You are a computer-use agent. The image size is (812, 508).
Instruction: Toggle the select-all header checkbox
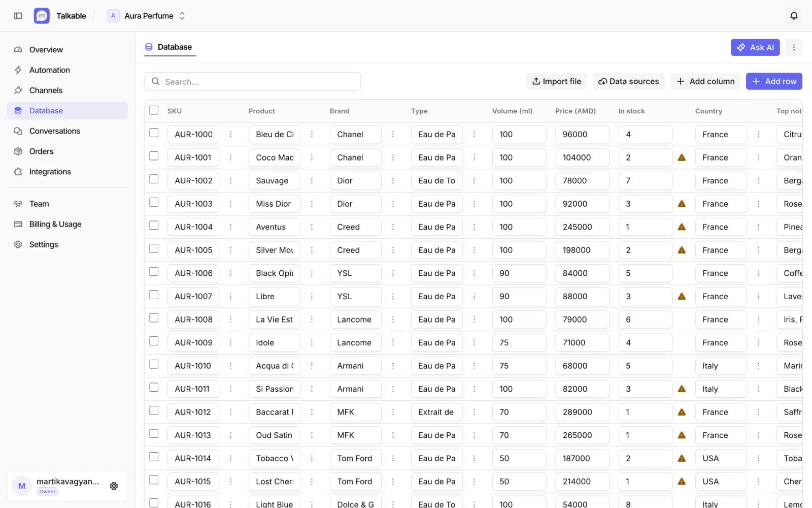(x=154, y=110)
